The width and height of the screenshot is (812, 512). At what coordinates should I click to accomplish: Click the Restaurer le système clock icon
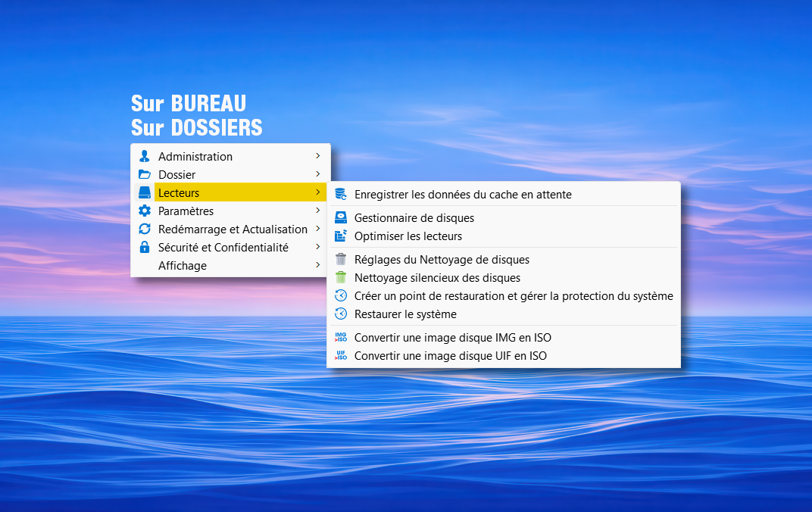click(x=341, y=314)
